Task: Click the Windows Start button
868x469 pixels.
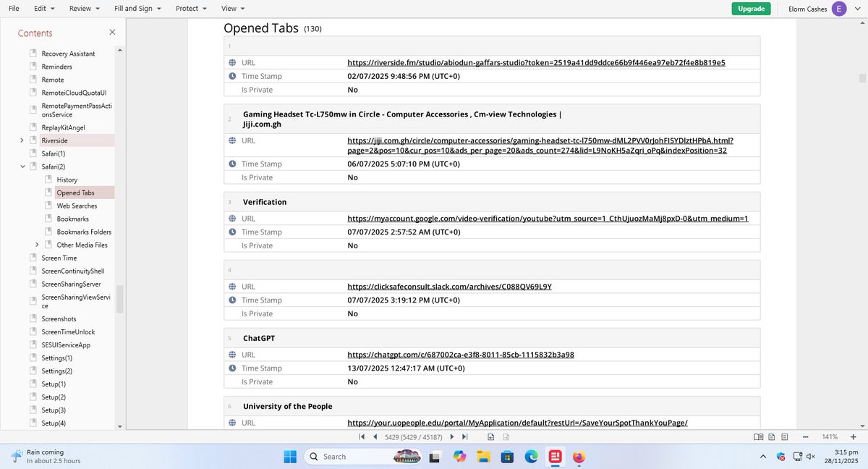Action: (290, 457)
